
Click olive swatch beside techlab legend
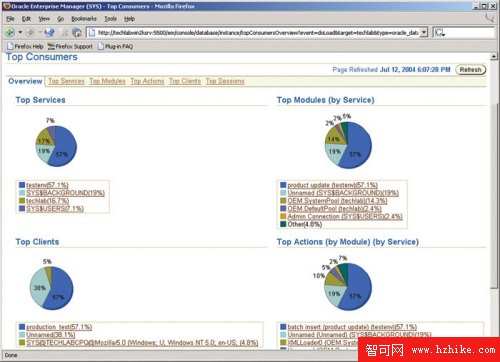click(x=22, y=201)
